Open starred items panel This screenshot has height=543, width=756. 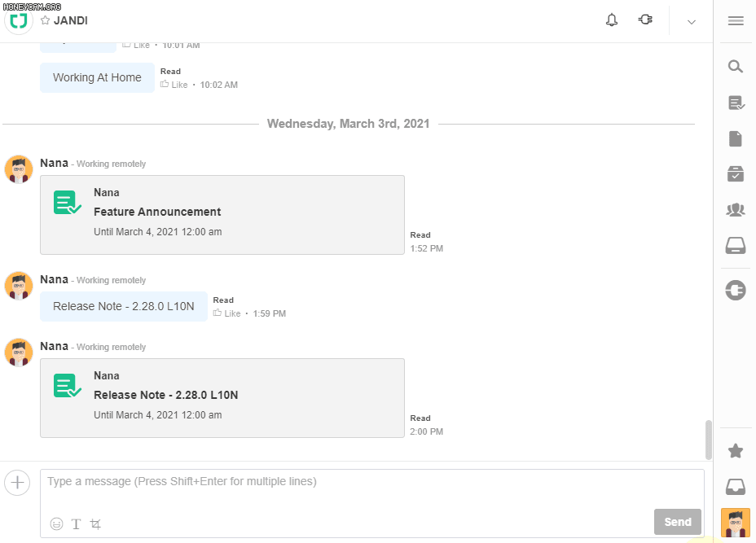pyautogui.click(x=736, y=451)
